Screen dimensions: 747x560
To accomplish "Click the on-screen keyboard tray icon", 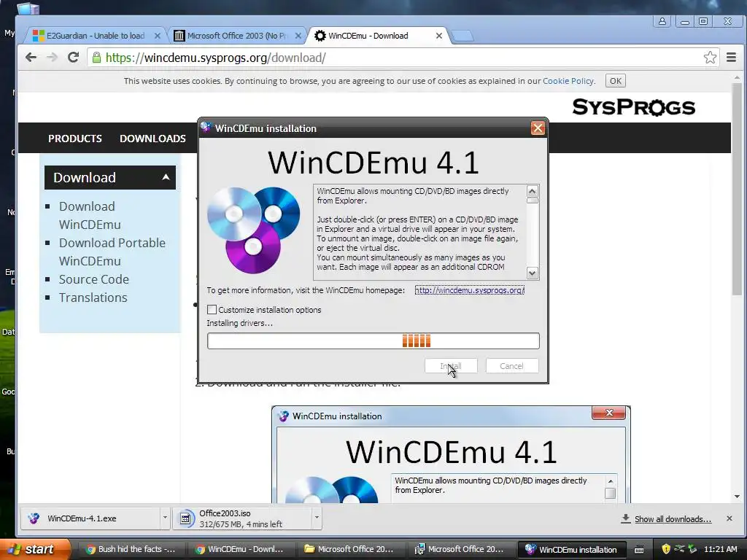I will [639, 550].
